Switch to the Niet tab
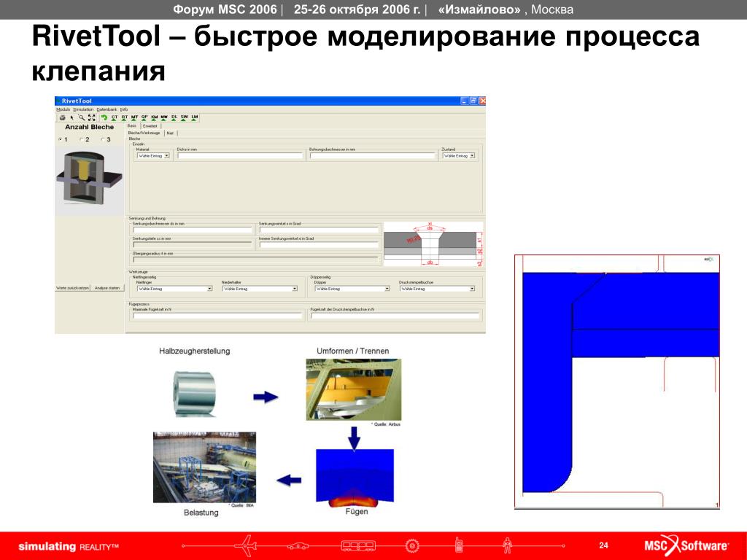The height and width of the screenshot is (560, 747). tap(170, 133)
